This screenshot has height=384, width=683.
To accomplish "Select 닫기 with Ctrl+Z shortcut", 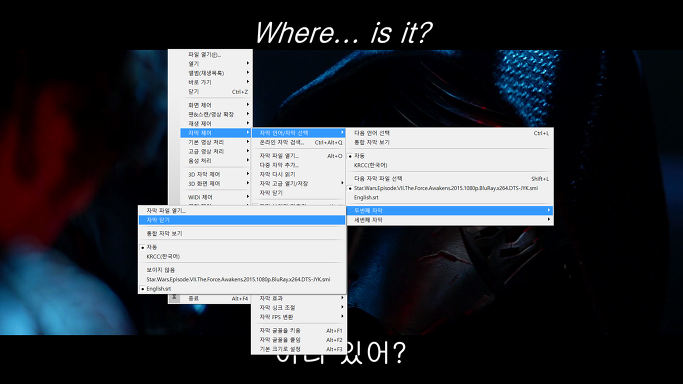I will pos(216,91).
